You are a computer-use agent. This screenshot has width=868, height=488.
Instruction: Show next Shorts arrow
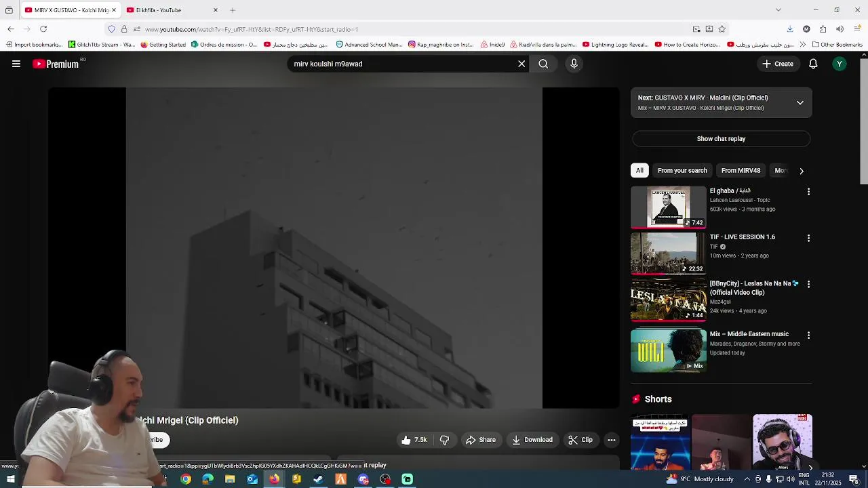click(x=810, y=468)
